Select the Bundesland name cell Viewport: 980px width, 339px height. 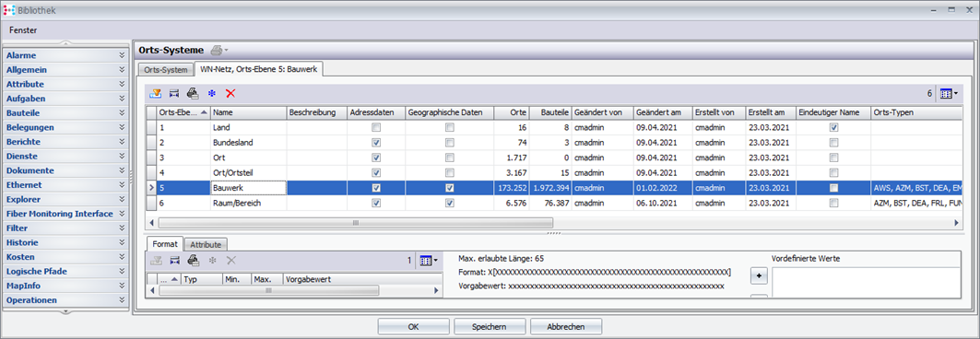(248, 143)
